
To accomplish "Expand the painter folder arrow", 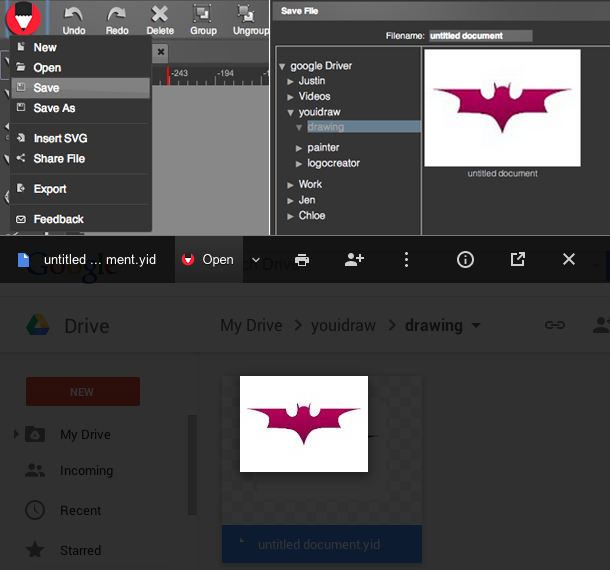I will (x=299, y=148).
